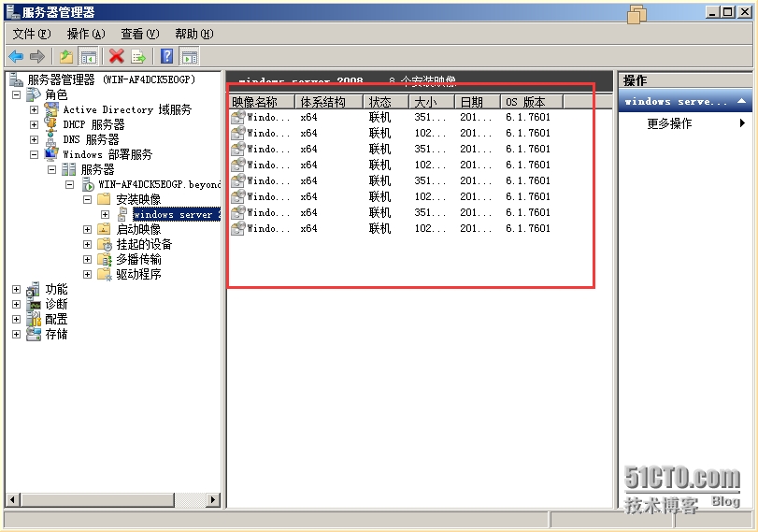Select the 挂起的设备 folder
Viewport: 758px width, 532px height.
(x=144, y=244)
